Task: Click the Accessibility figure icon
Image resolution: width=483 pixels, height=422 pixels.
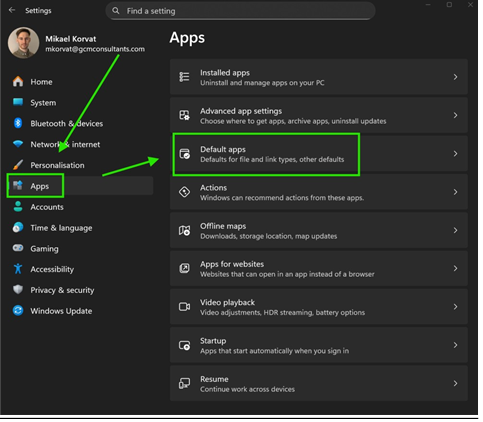Action: (x=18, y=269)
